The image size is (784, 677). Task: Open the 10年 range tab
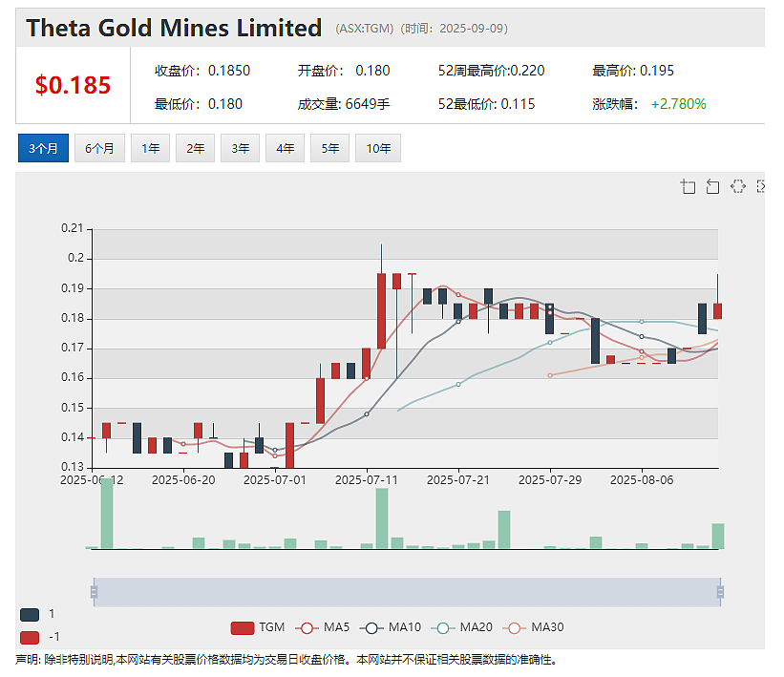coord(378,148)
